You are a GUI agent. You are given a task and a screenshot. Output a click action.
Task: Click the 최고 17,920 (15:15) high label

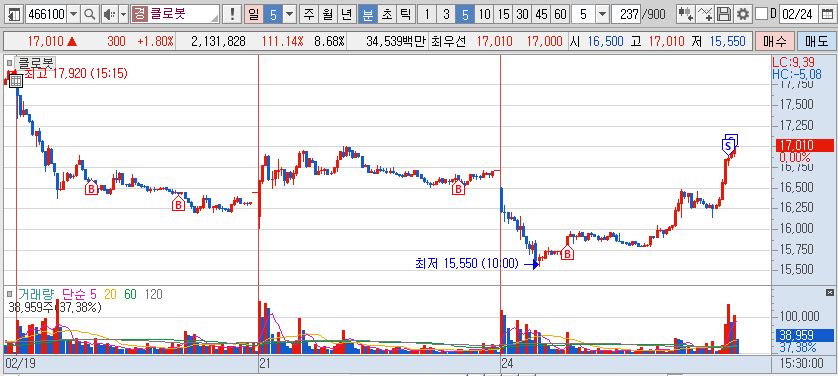click(76, 74)
